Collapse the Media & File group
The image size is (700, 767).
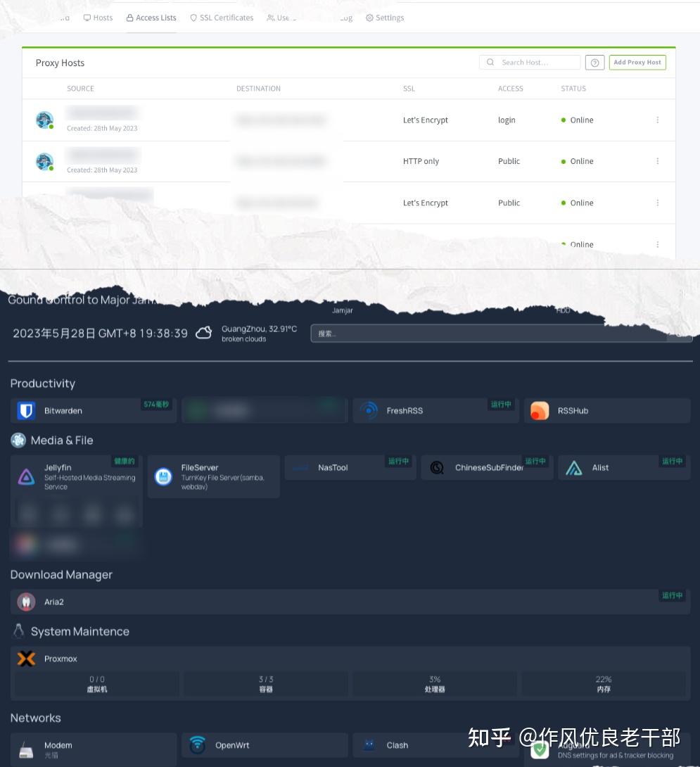coord(62,440)
